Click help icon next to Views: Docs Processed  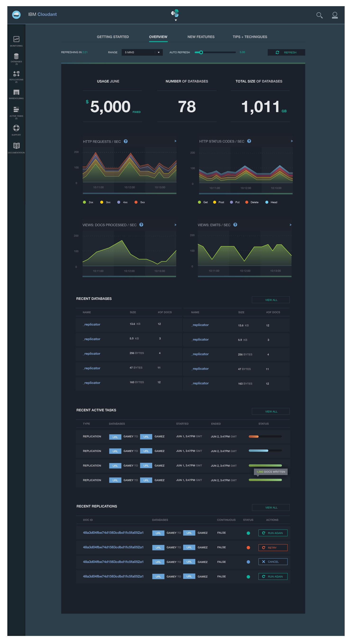point(141,224)
